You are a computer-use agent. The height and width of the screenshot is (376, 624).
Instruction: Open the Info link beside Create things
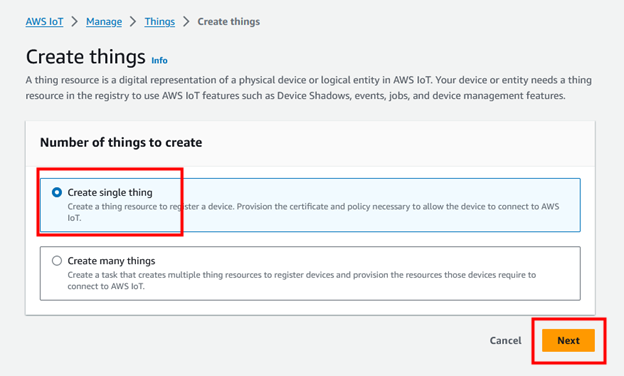159,60
